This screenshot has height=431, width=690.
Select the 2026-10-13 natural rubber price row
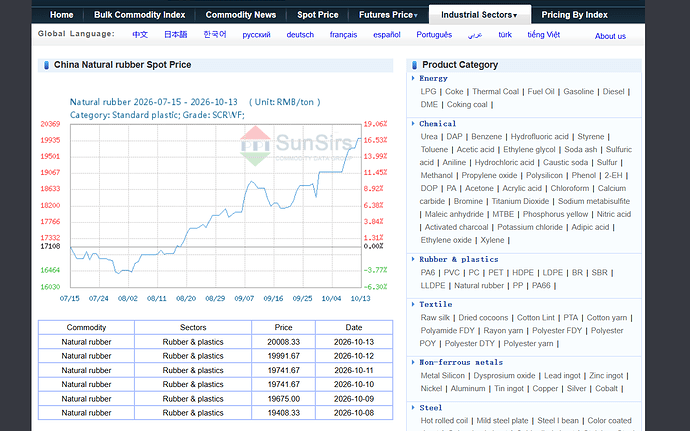tap(215, 342)
